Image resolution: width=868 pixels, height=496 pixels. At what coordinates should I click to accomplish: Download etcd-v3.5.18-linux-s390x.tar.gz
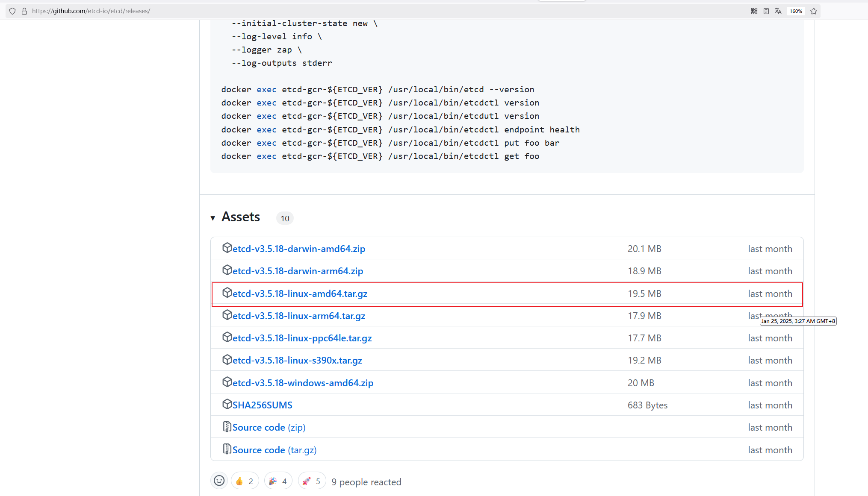coord(298,360)
